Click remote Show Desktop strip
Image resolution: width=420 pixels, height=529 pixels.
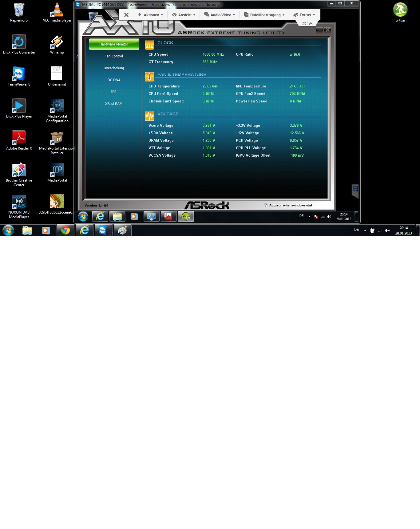[x=356, y=216]
